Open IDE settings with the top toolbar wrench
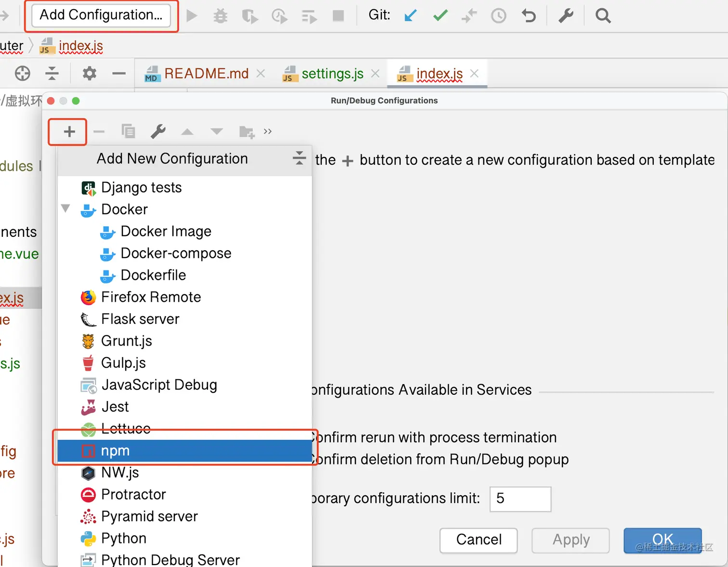Viewport: 728px width, 567px height. pos(566,16)
